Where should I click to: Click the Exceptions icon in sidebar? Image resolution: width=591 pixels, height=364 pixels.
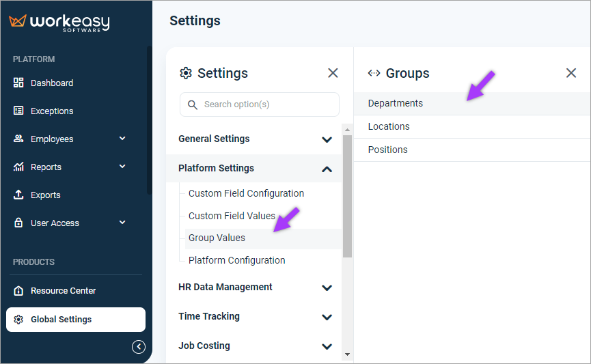coord(18,111)
